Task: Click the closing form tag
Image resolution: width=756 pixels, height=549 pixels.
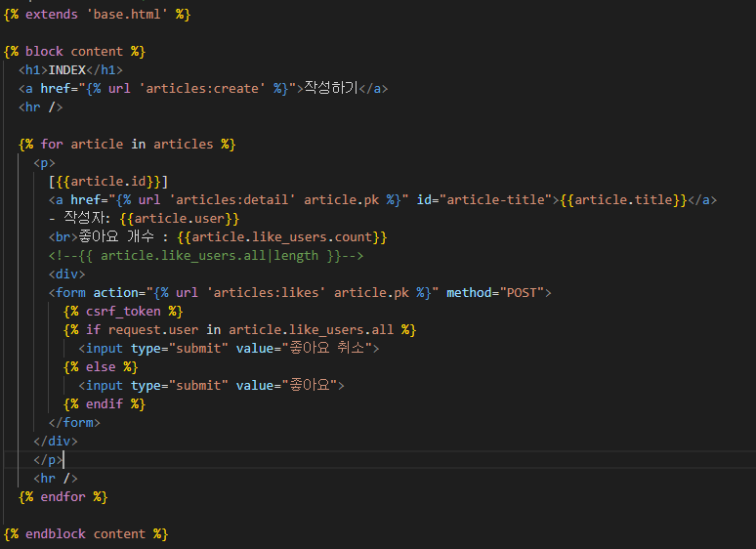Action: [x=74, y=423]
